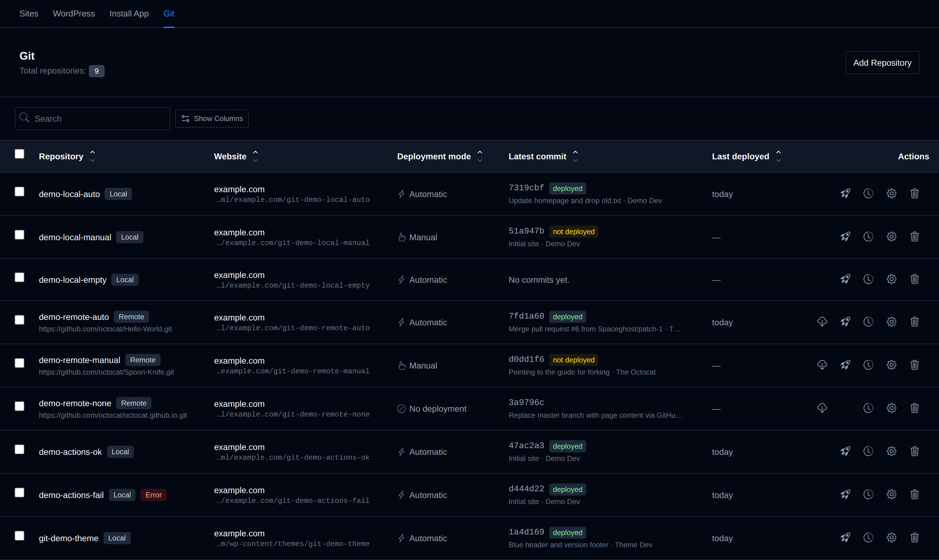Click rocket deploy icon for demo-remote-auto
Viewport: 939px width, 560px height.
(x=845, y=322)
